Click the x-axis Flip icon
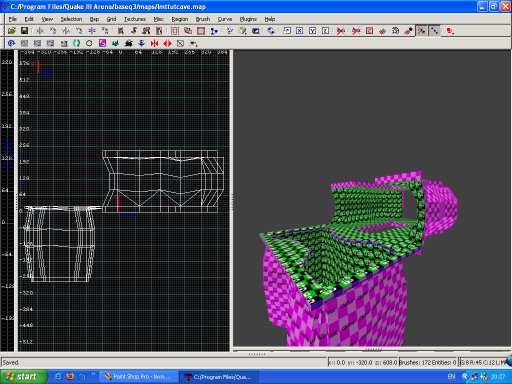The width and height of the screenshot is (512, 384). coord(40,31)
